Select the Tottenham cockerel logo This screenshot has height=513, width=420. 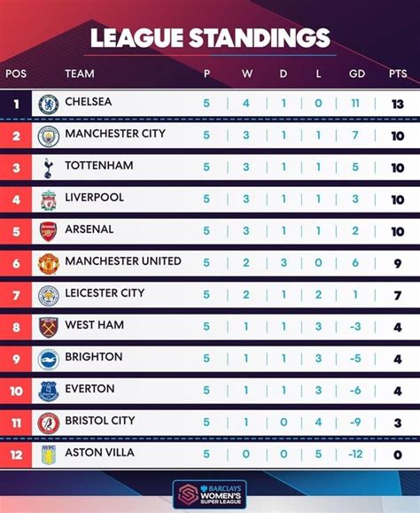[48, 168]
